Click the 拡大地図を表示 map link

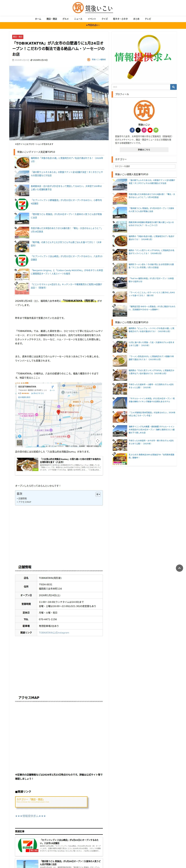(24, 397)
